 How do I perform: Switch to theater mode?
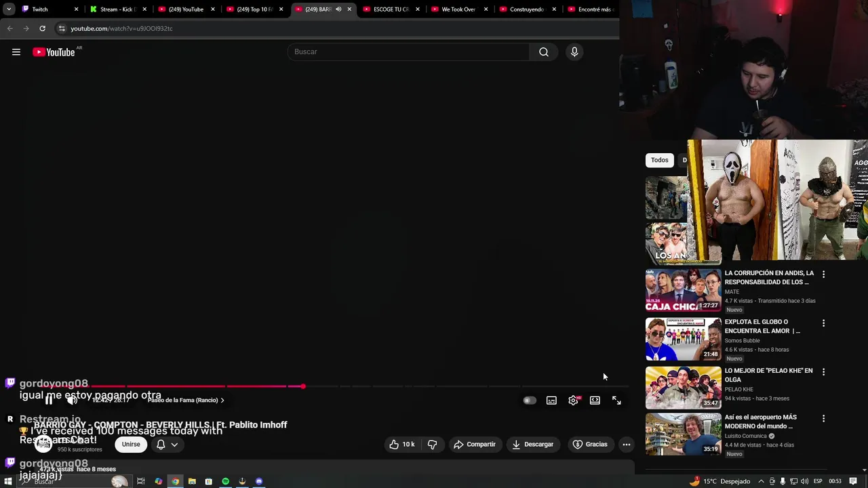(595, 401)
